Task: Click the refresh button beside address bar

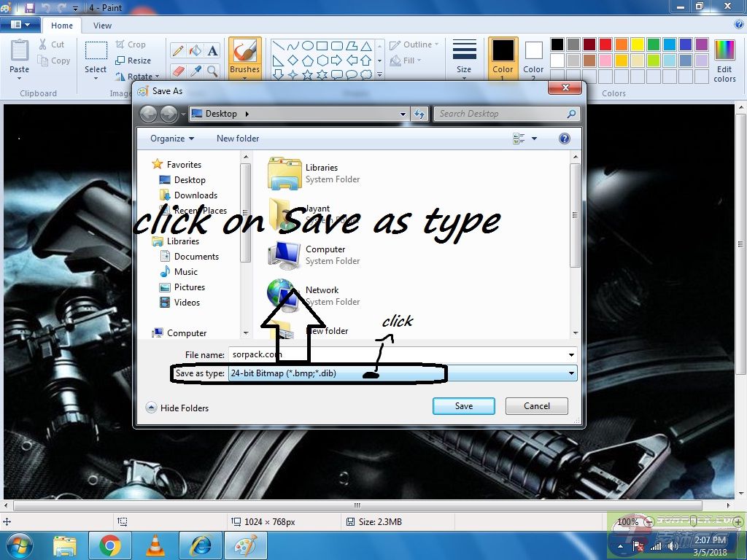Action: (x=419, y=114)
